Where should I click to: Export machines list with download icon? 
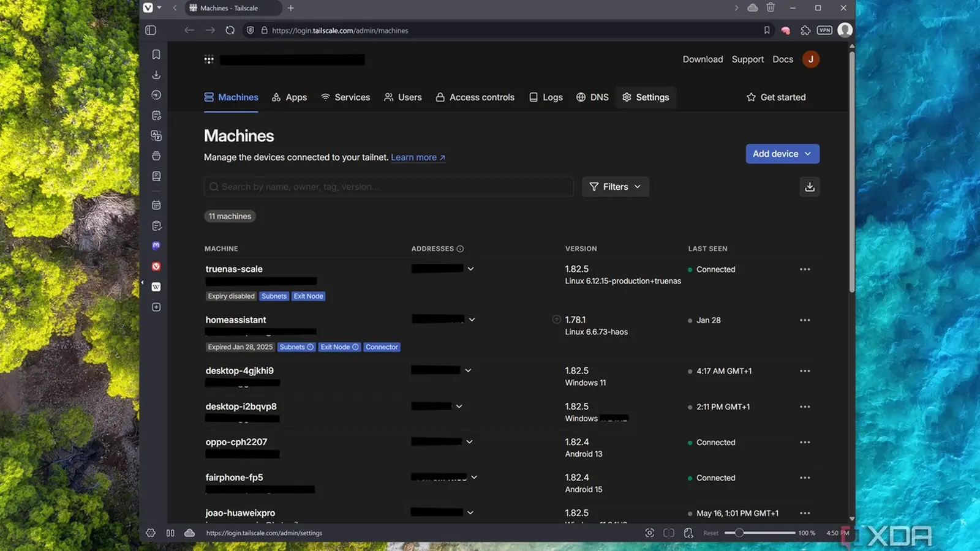click(810, 187)
